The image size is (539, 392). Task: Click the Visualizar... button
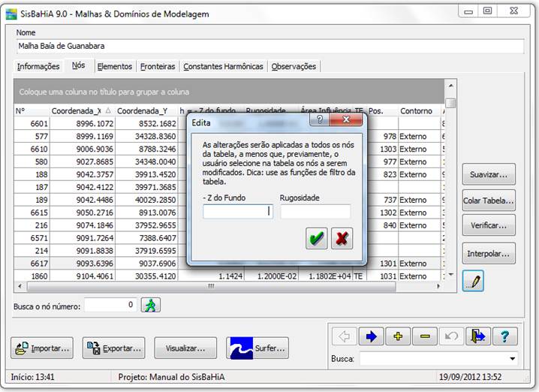point(185,348)
